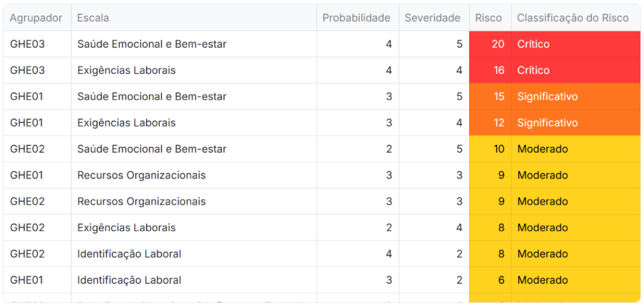Click GHE01 Recursos Organizacionais scale cell
This screenshot has width=644, height=306.
click(142, 175)
